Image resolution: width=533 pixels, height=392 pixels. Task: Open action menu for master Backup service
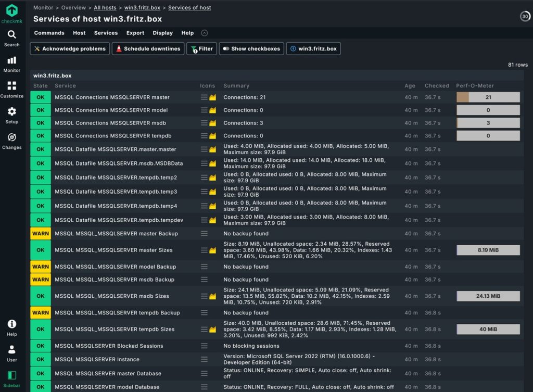[204, 234]
